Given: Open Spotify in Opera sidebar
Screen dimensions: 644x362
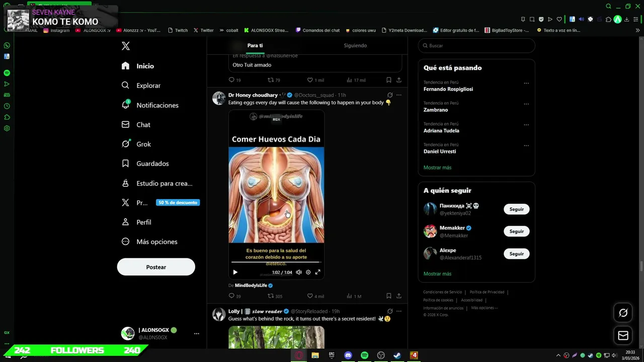Looking at the screenshot, I should click(7, 73).
